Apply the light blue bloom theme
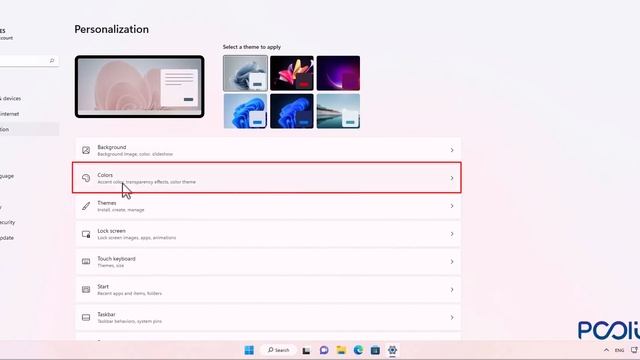The height and width of the screenshot is (360, 640). (x=245, y=111)
